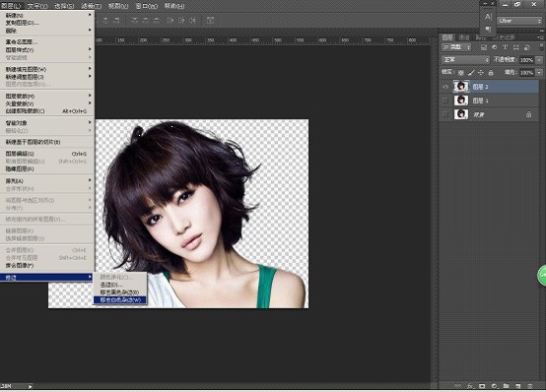546x392 pixels.
Task: Toggle the layer filtering switch
Action: [x=541, y=47]
